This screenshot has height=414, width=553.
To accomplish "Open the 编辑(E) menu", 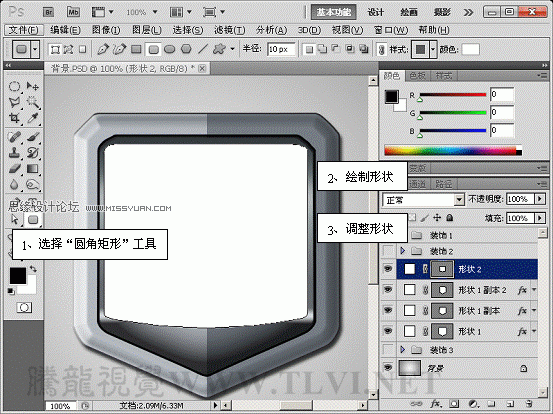I will 65,30.
